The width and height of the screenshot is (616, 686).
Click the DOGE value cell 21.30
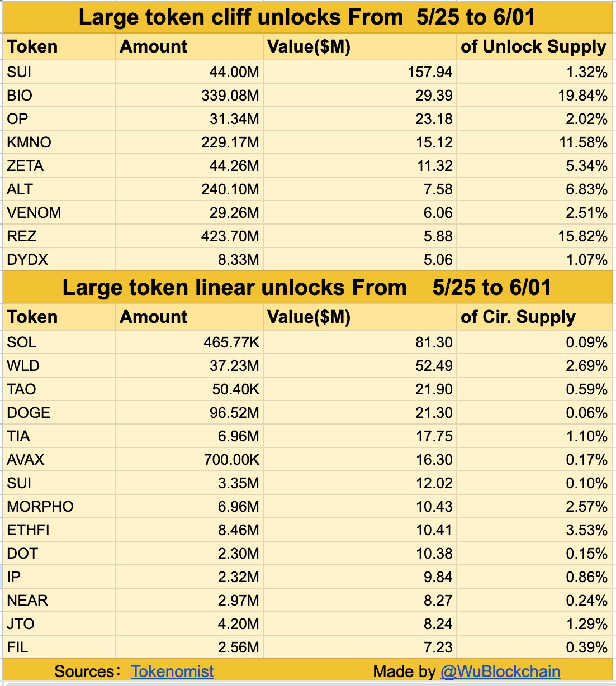(434, 413)
